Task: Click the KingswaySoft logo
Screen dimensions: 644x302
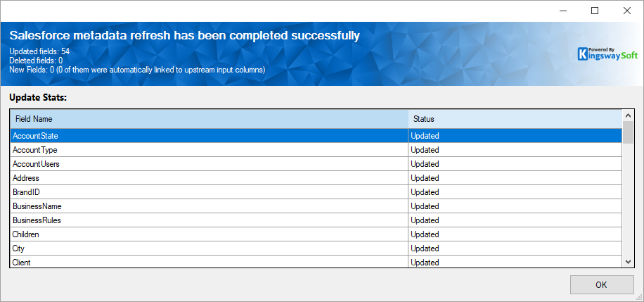Action: click(x=607, y=54)
